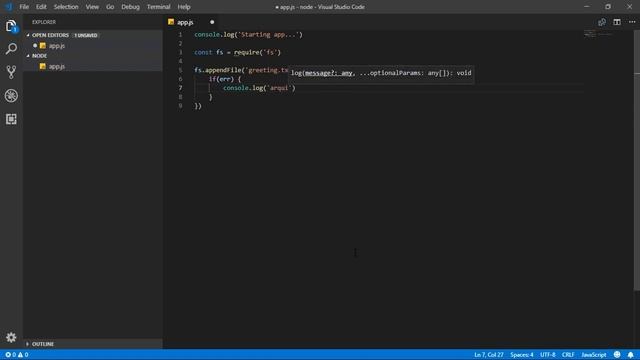Screen dimensions: 640x360
Task: Click the EXPLORER panel title
Action: pyautogui.click(x=44, y=22)
